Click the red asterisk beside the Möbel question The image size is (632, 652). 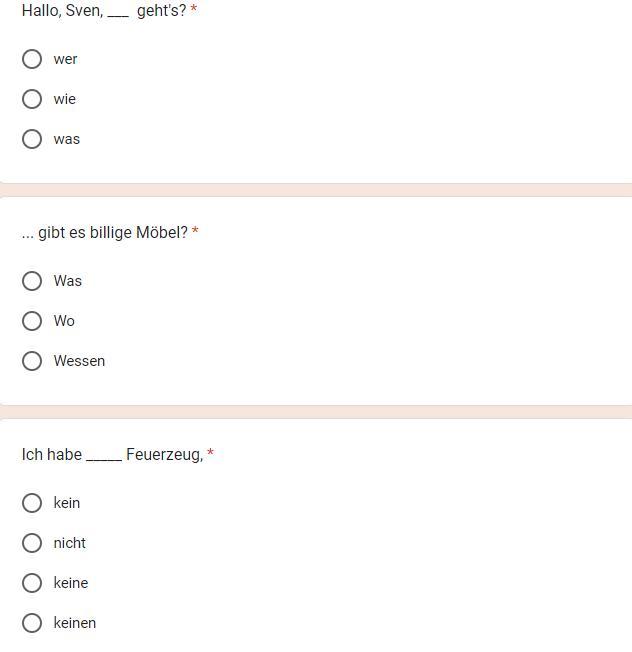(x=195, y=232)
